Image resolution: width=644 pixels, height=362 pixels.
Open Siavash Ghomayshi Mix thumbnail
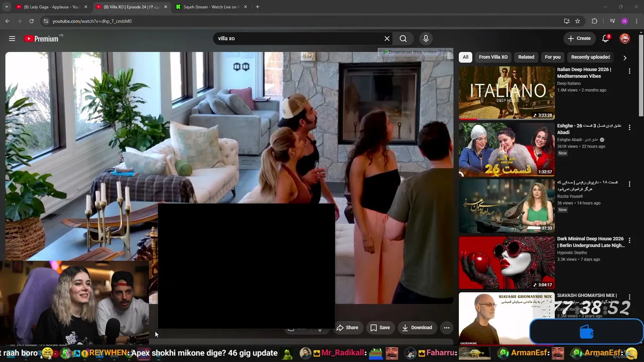click(507, 319)
